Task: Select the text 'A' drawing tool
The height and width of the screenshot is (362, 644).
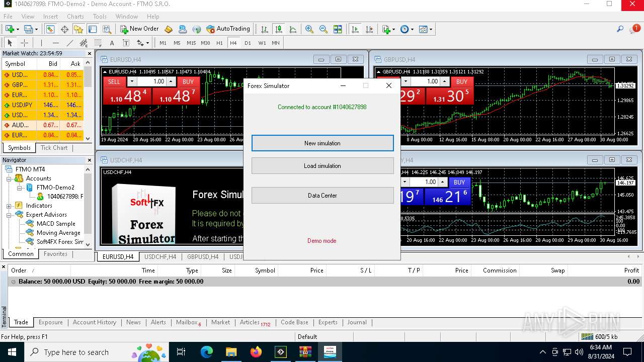Action: [112, 43]
